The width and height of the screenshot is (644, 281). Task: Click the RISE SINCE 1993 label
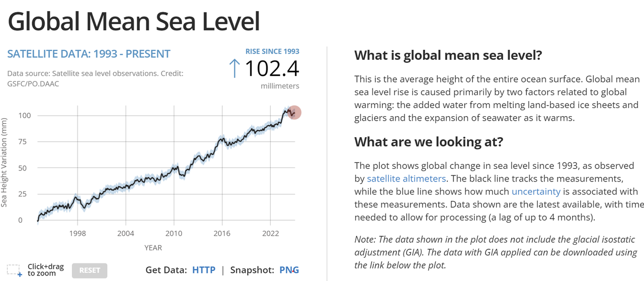272,51
